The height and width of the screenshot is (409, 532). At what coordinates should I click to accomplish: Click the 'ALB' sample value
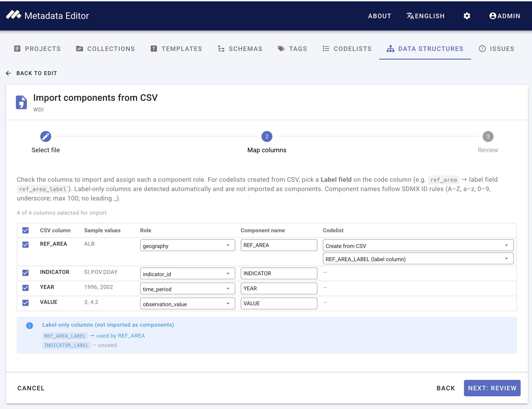[89, 244]
